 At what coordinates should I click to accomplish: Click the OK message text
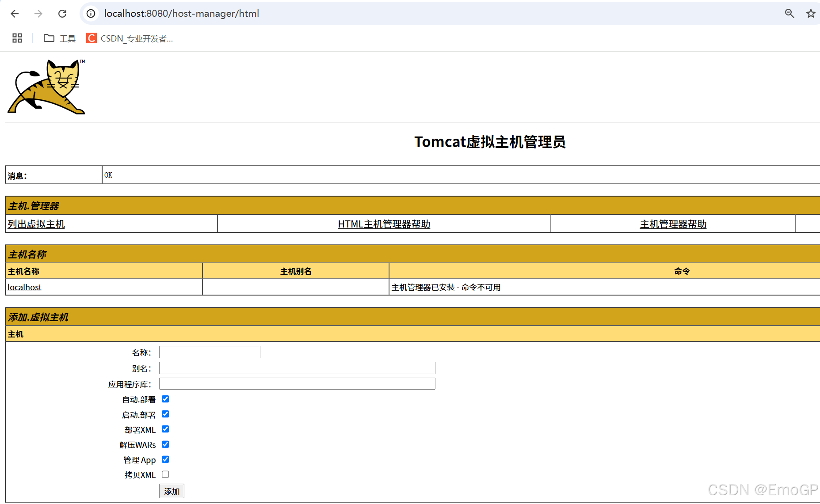tap(108, 175)
